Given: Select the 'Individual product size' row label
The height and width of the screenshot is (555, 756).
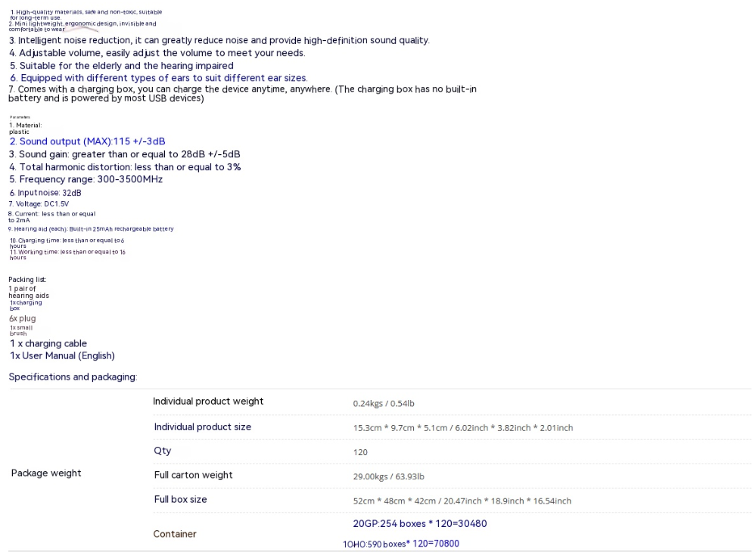Looking at the screenshot, I should [x=203, y=427].
